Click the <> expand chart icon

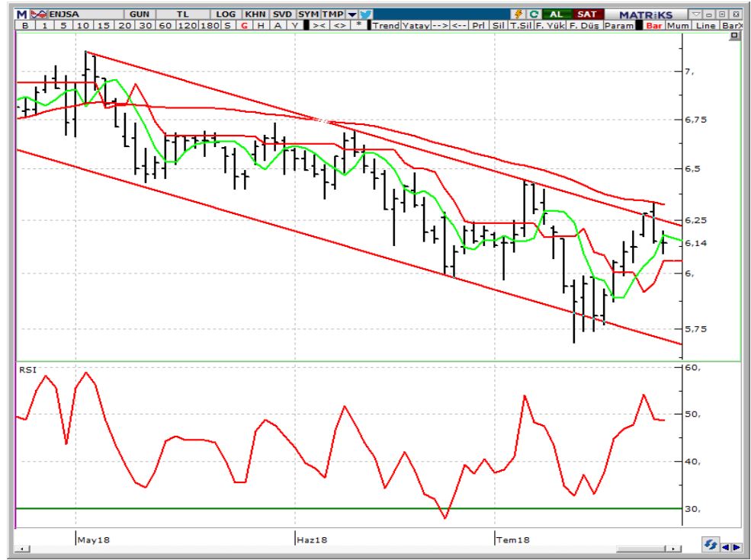click(339, 25)
